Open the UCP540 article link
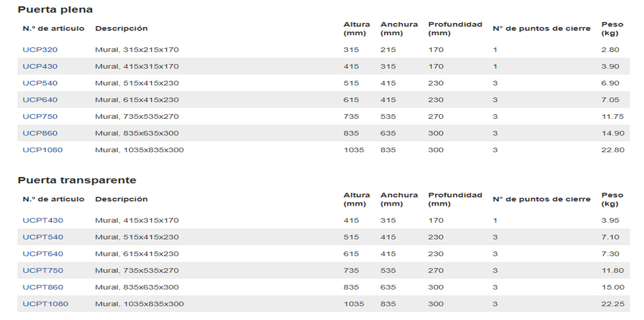This screenshot has height=320, width=644. click(40, 83)
